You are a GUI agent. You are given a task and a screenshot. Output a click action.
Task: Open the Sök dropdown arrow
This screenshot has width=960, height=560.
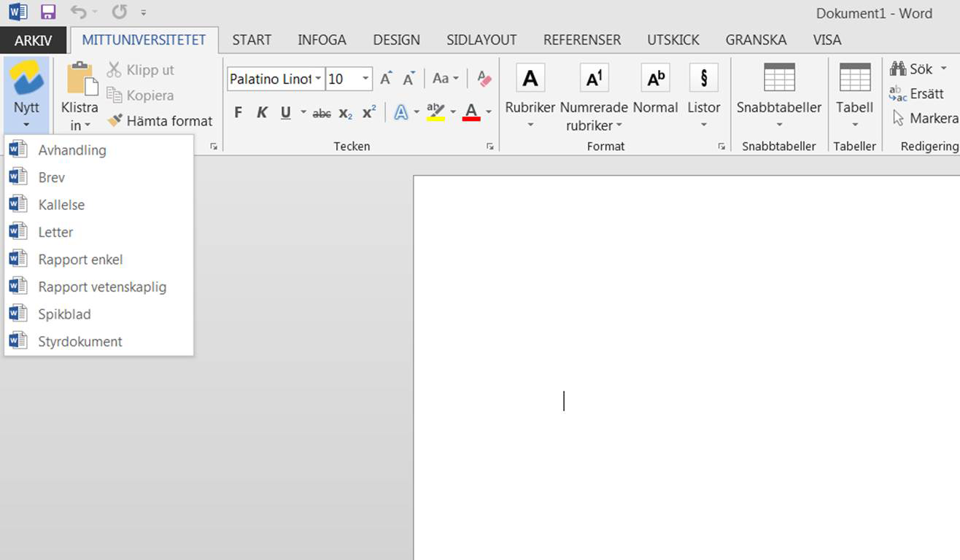pos(943,69)
